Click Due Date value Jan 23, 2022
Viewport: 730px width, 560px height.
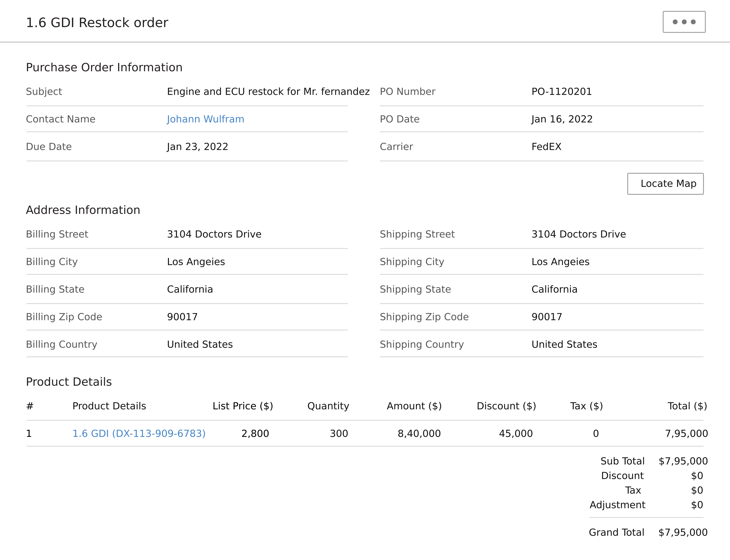(197, 147)
